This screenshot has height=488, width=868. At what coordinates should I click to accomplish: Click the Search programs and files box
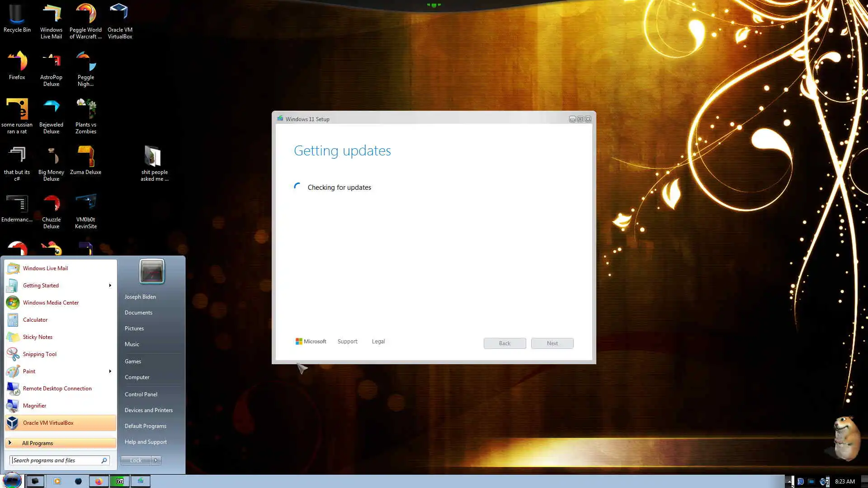54,460
